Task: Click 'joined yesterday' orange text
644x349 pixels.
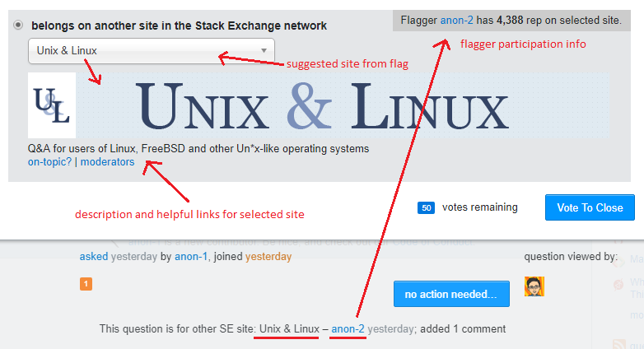Action: click(x=268, y=257)
